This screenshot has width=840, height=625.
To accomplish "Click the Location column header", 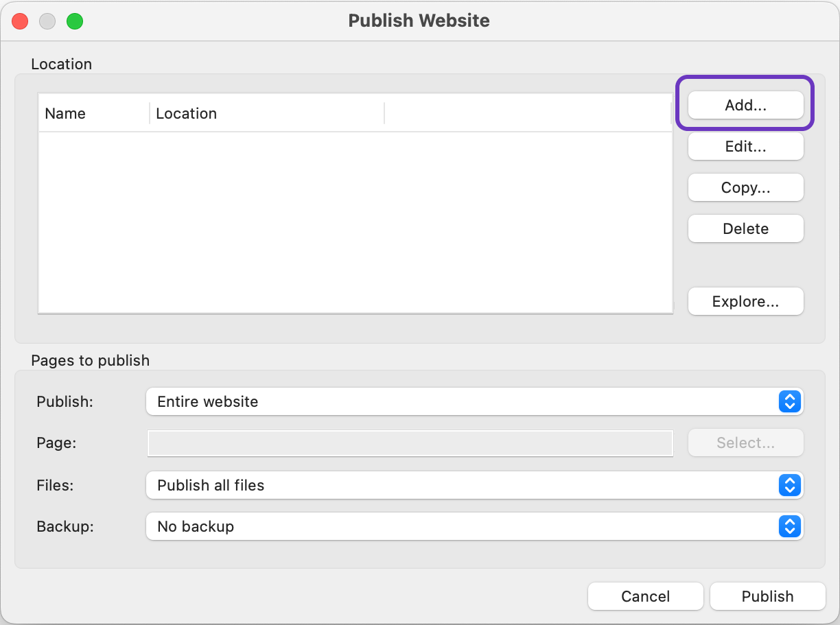I will coord(266,114).
